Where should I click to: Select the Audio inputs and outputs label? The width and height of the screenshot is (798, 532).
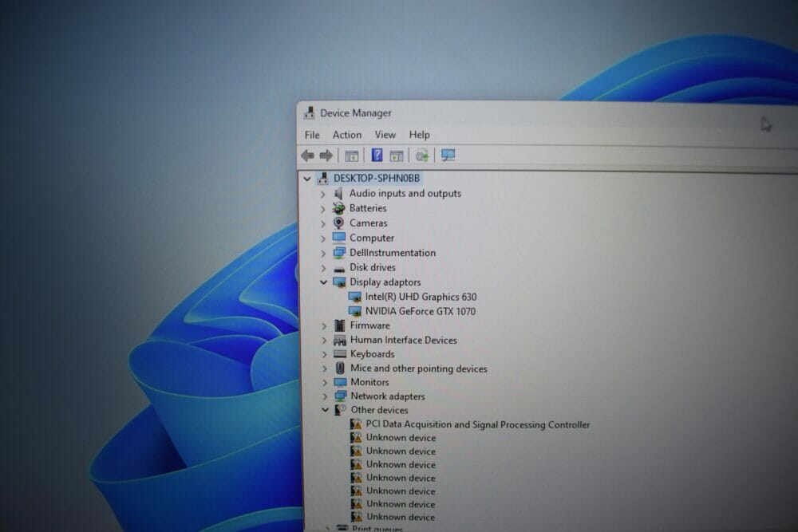pos(405,193)
